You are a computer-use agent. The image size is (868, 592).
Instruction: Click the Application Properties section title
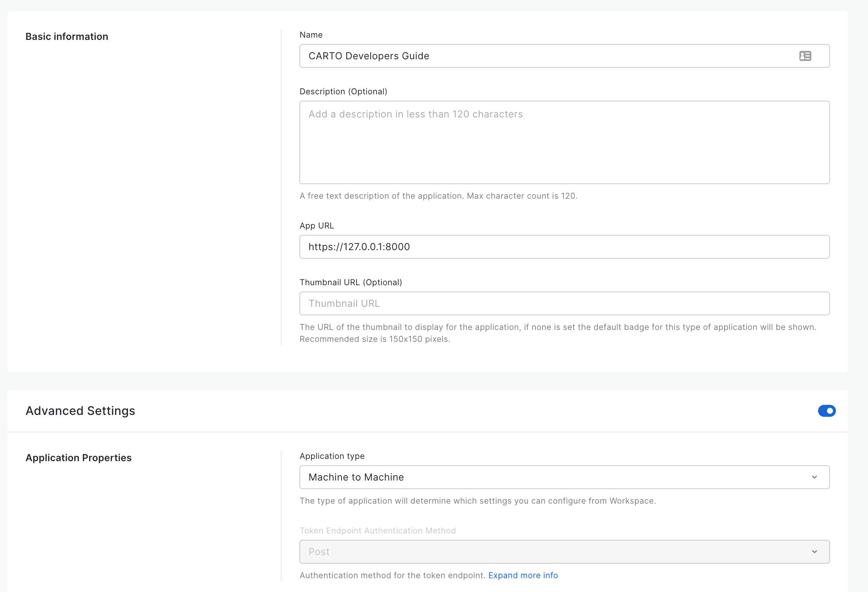pyautogui.click(x=78, y=458)
